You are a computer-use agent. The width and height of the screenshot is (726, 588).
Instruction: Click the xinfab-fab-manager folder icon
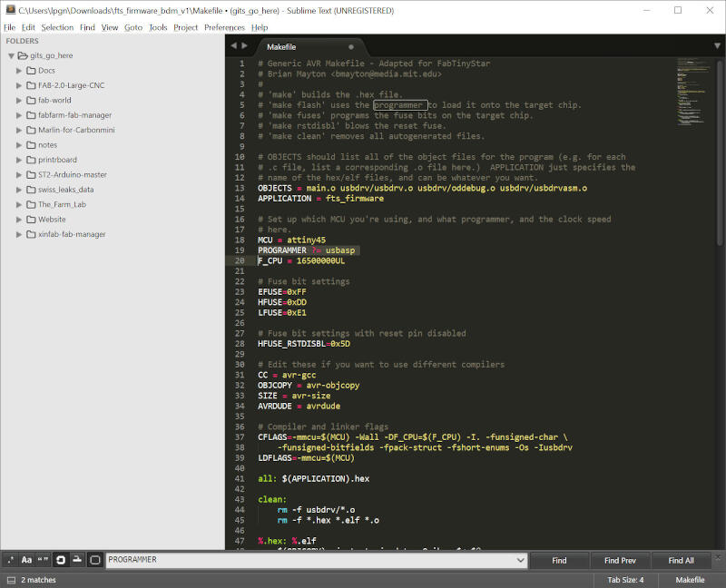[x=31, y=234]
